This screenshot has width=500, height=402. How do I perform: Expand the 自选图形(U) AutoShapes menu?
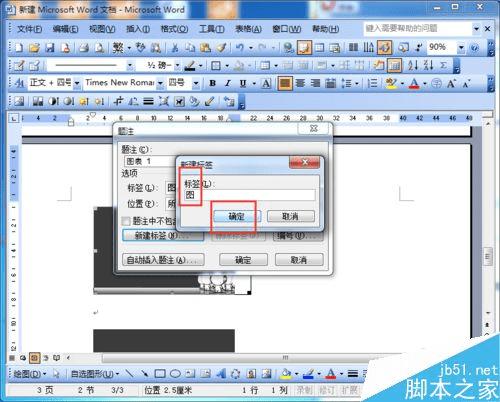tap(95, 374)
